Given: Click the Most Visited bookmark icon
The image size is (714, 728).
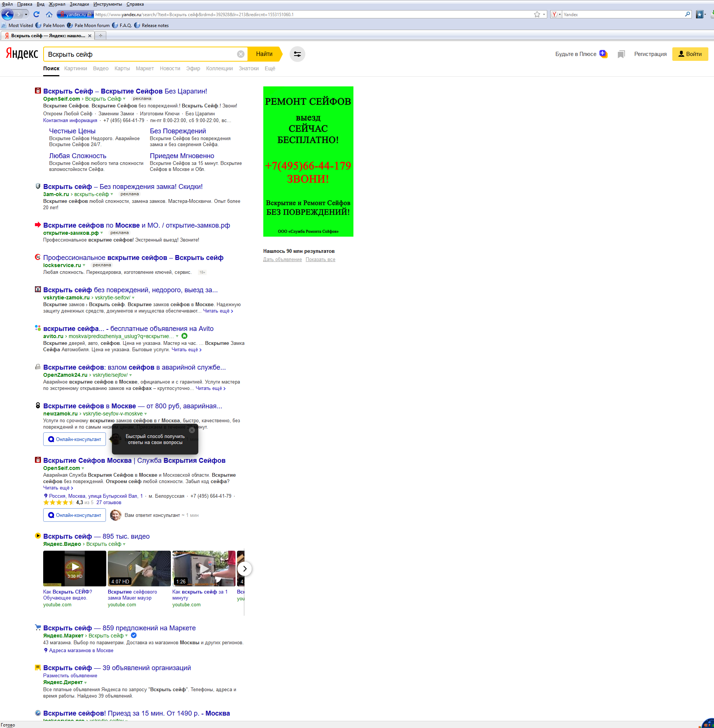Looking at the screenshot, I should pos(4,26).
